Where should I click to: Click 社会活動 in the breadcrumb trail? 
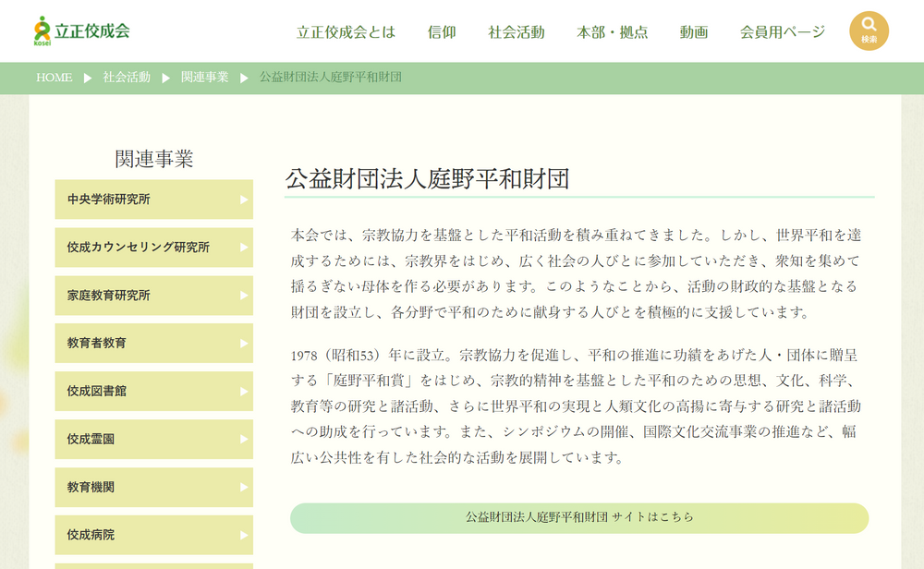127,78
